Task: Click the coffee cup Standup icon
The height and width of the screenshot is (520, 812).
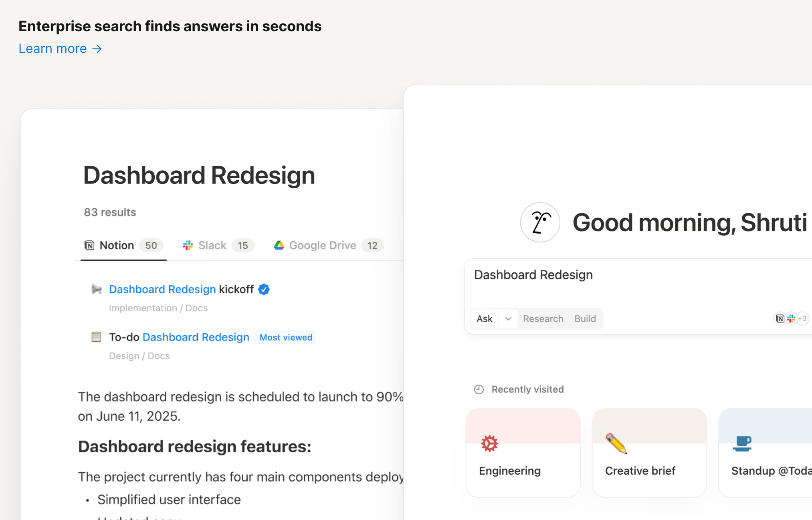Action: tap(742, 443)
